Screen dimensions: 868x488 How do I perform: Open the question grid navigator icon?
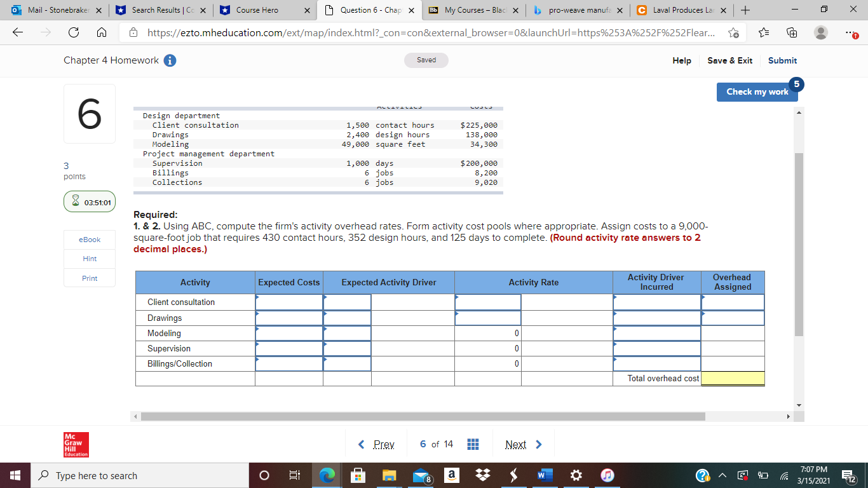tap(473, 444)
